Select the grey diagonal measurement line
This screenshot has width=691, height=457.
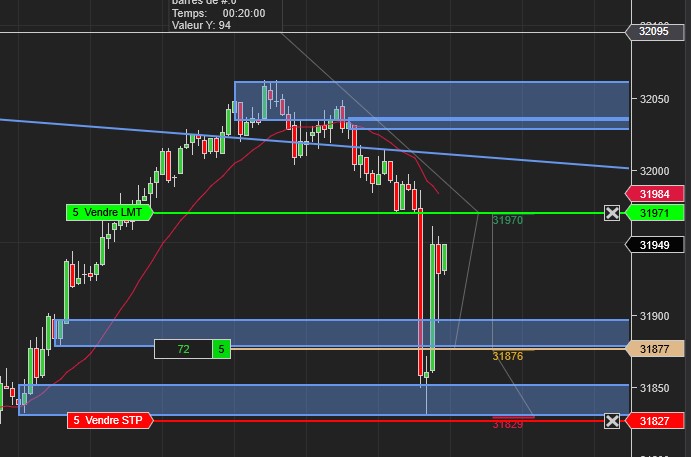click(379, 122)
